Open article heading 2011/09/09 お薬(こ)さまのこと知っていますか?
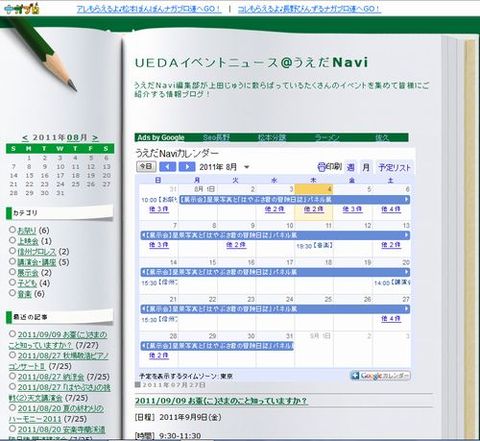Image resolution: width=480 pixels, height=441 pixels. pos(221,400)
